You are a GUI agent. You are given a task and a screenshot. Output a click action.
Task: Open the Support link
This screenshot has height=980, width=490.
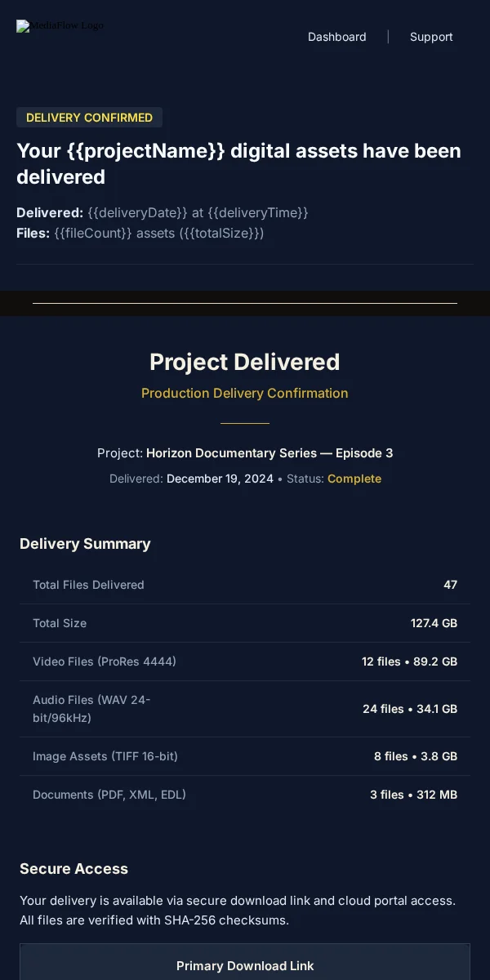pyautogui.click(x=431, y=37)
